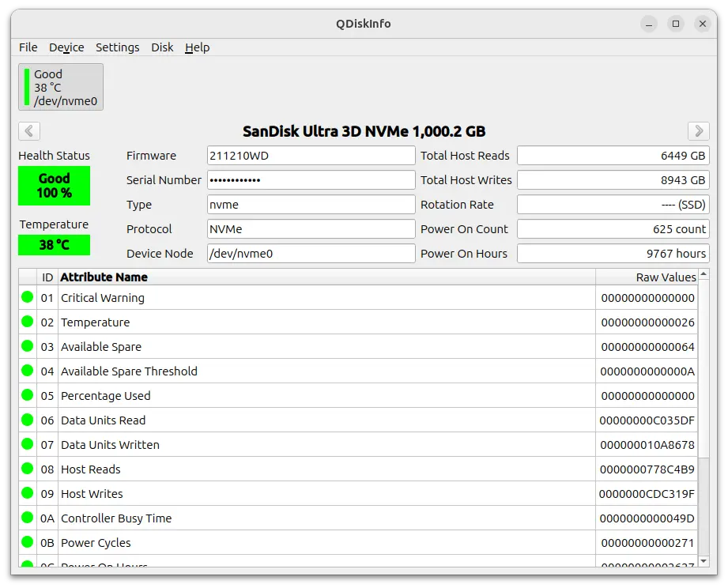Click the green dot beside Host Reads
728x588 pixels.
pos(28,469)
